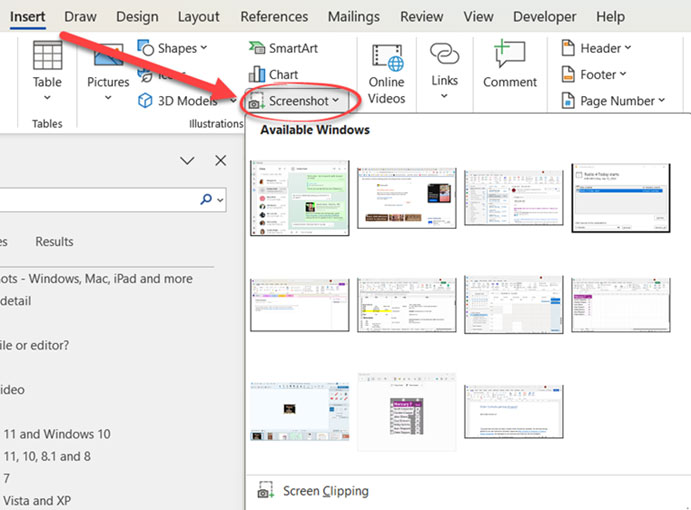691x510 pixels.
Task: Open the 3D Models dropdown
Action: coord(180,100)
